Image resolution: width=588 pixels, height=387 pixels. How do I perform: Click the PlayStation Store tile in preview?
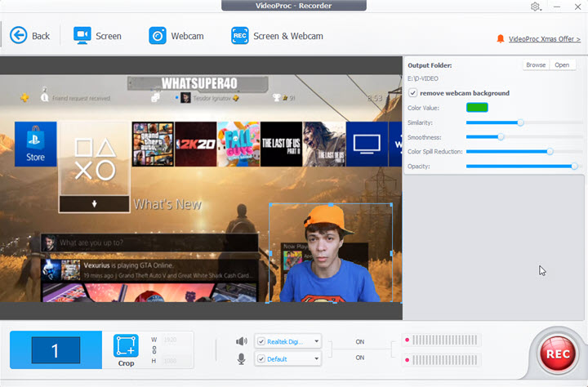36,144
